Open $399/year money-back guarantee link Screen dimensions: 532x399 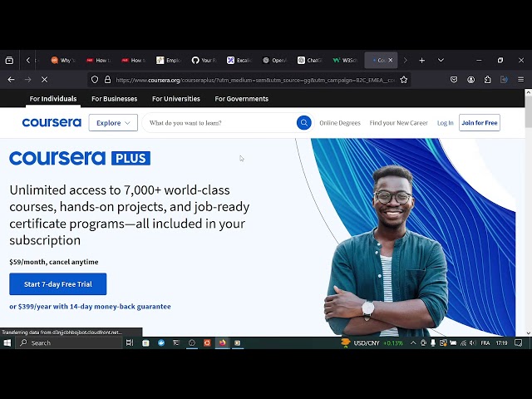pos(90,307)
